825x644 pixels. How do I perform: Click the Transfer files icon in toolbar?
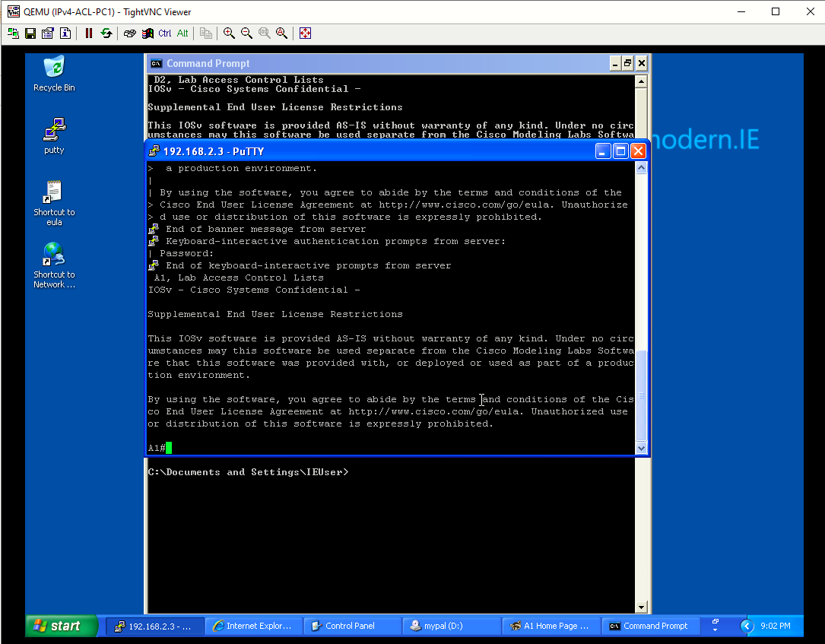(206, 33)
